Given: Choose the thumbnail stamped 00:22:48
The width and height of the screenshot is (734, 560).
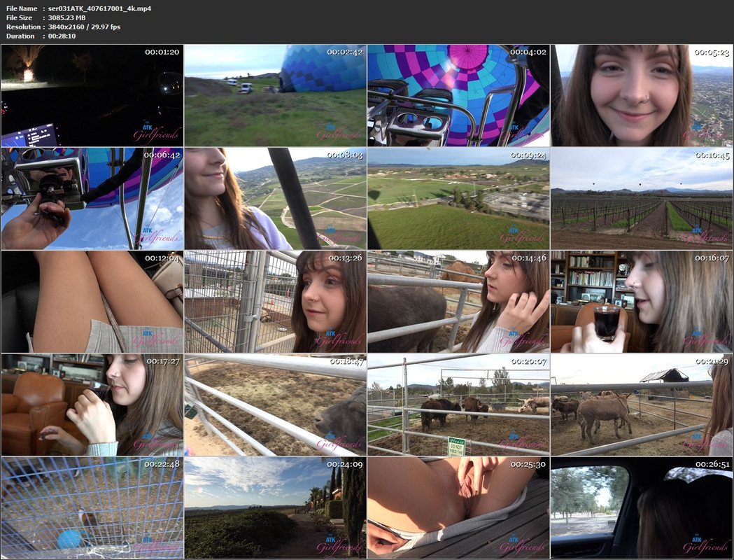Looking at the screenshot, I should tap(92, 507).
